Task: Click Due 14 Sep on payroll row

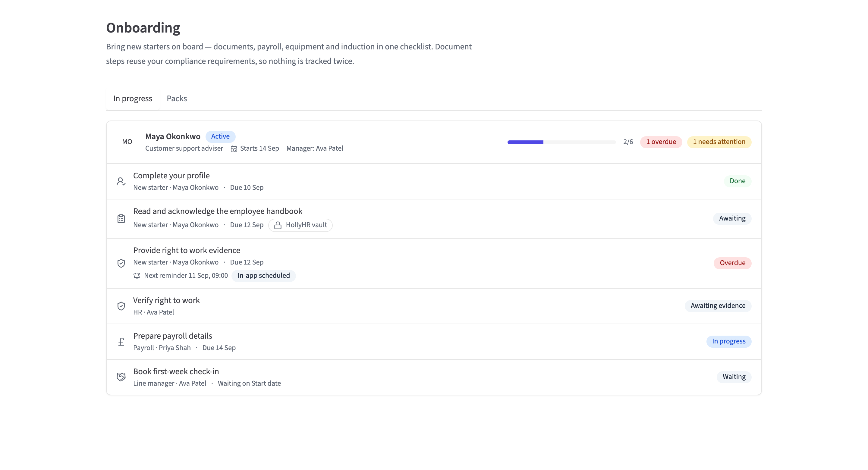Action: click(219, 348)
